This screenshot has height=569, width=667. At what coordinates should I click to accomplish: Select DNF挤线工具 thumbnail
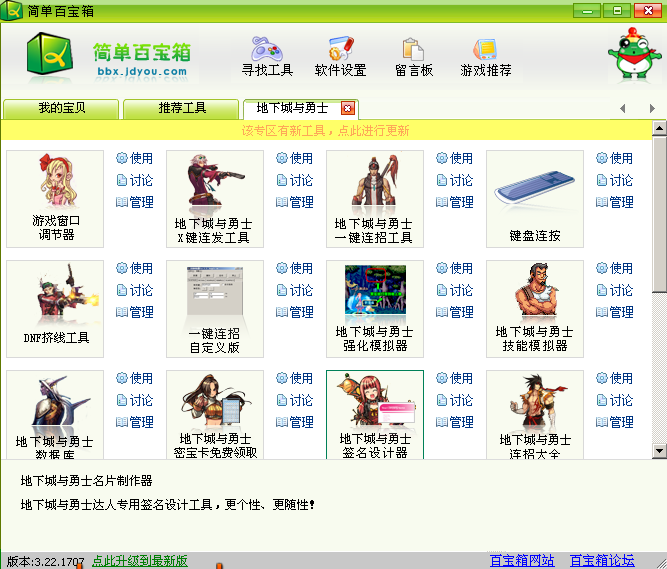pyautogui.click(x=55, y=309)
